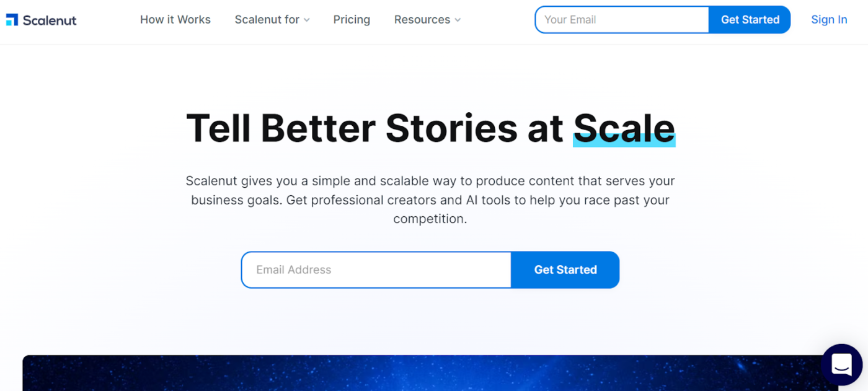Click the Scalenut logo icon
This screenshot has height=391, width=868.
tap(12, 20)
